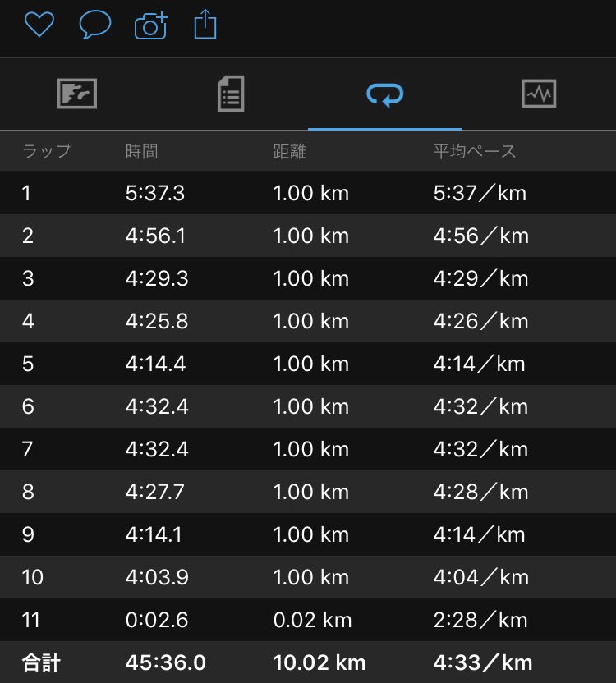Image resolution: width=616 pixels, height=683 pixels.
Task: Open comments via speech bubble icon
Action: point(95,25)
